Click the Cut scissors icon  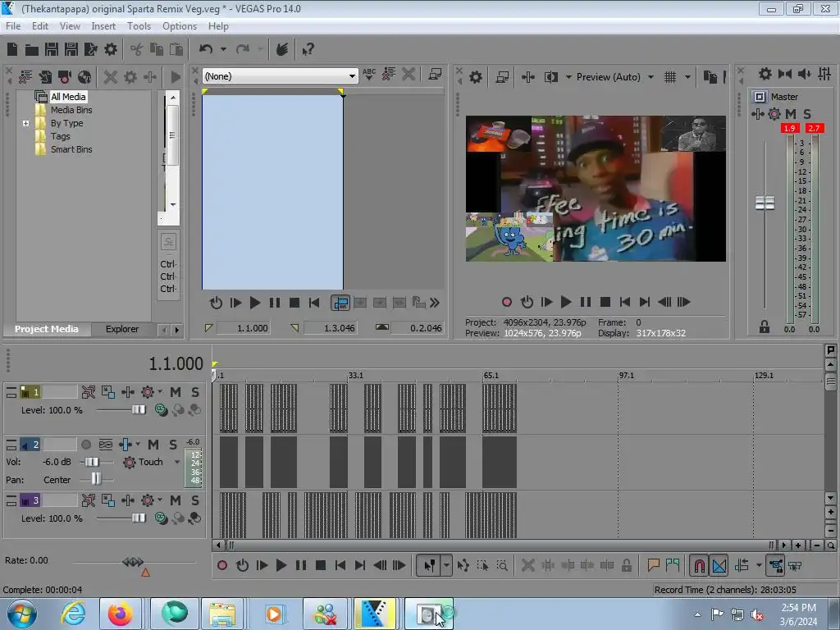pos(137,50)
